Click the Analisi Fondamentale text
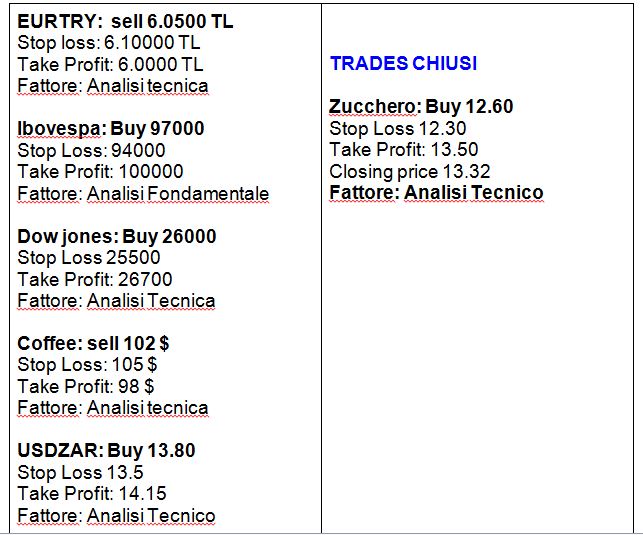Screen dimensions: 643x535 pyautogui.click(x=178, y=194)
